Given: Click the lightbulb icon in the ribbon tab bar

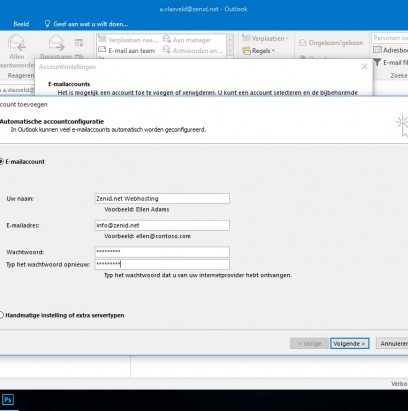Looking at the screenshot, I should click(x=48, y=24).
